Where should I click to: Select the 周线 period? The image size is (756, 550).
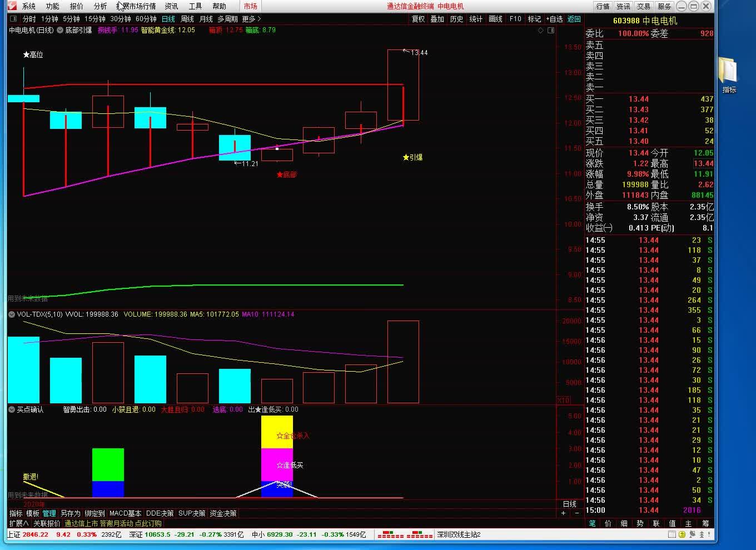(187, 19)
